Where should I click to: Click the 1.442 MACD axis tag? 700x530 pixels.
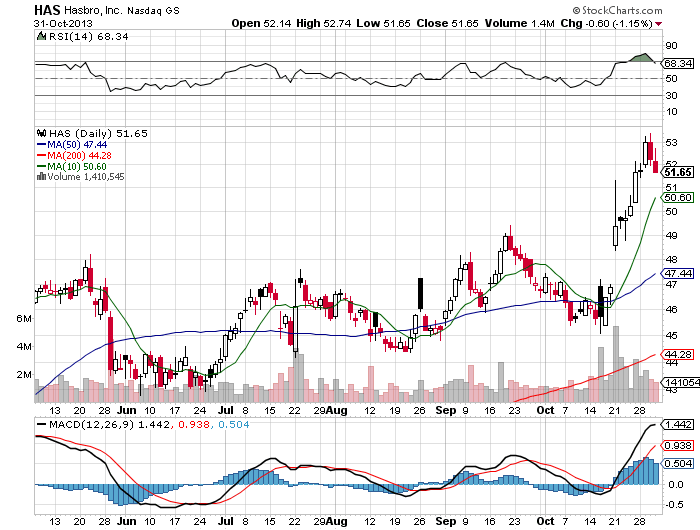click(678, 424)
